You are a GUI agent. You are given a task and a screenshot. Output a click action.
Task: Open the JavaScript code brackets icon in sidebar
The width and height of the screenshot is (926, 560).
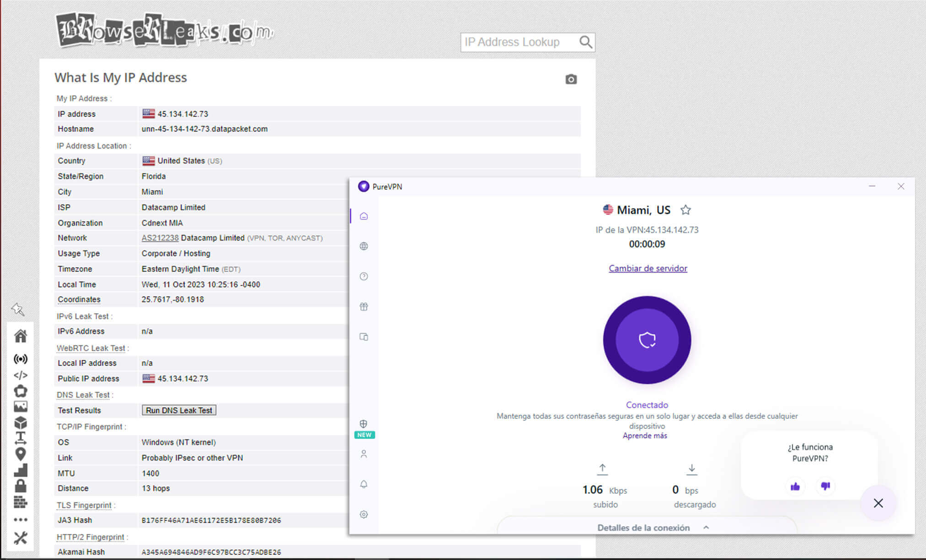click(x=21, y=375)
